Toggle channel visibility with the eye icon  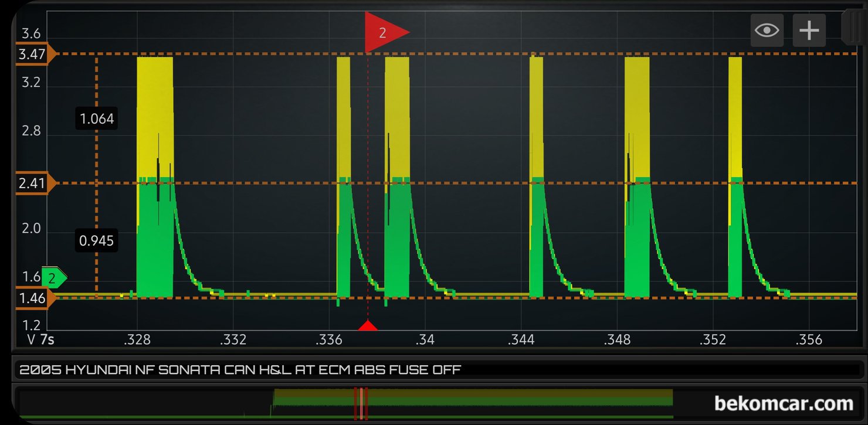[767, 30]
